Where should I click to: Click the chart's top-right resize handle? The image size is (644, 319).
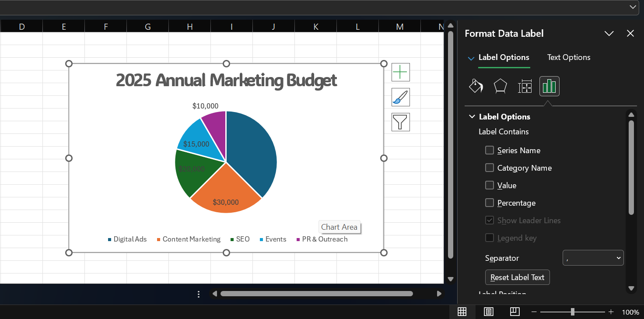(x=384, y=64)
